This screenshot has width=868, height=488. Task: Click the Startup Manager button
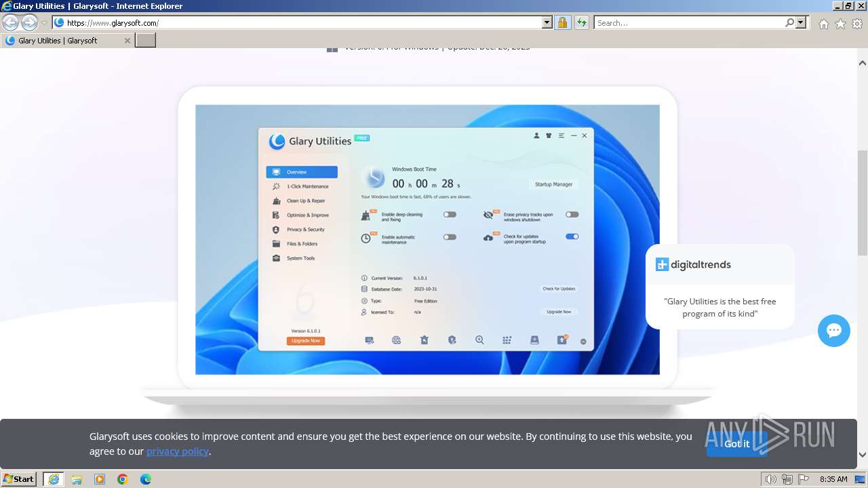point(553,184)
